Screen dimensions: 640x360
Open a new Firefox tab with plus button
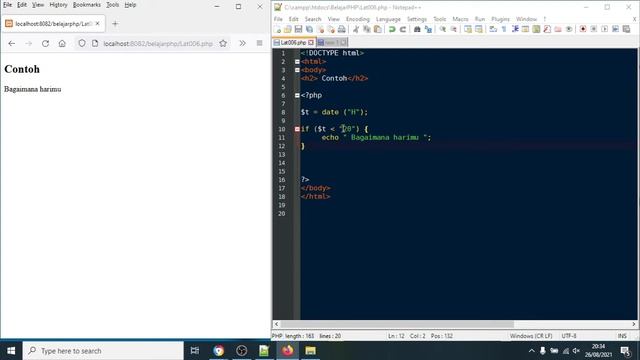pos(115,24)
